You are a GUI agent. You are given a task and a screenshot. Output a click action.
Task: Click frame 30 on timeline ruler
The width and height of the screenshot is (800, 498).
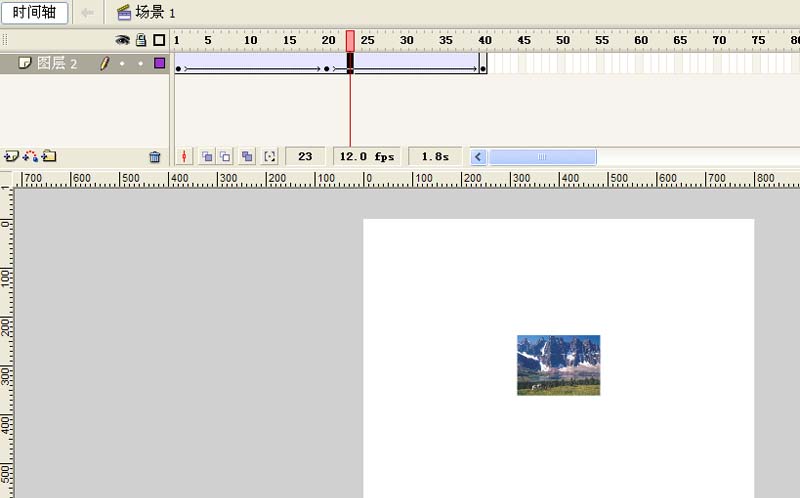coord(406,40)
